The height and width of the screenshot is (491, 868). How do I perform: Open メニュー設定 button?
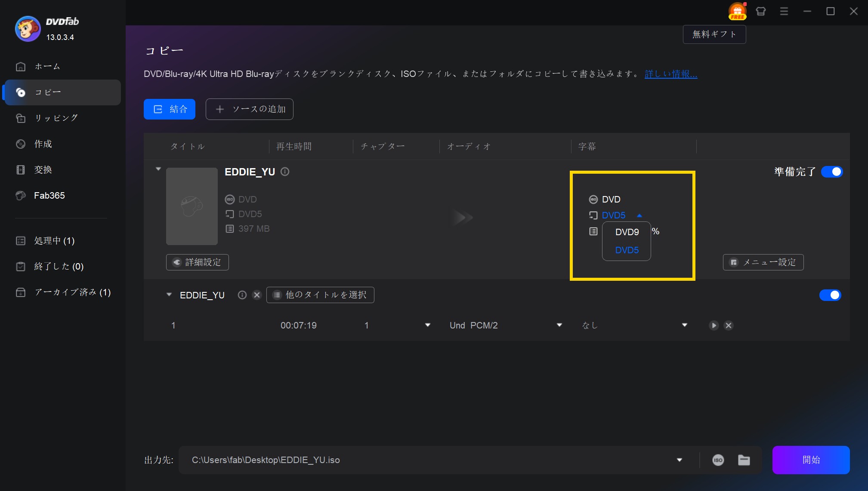(x=763, y=262)
